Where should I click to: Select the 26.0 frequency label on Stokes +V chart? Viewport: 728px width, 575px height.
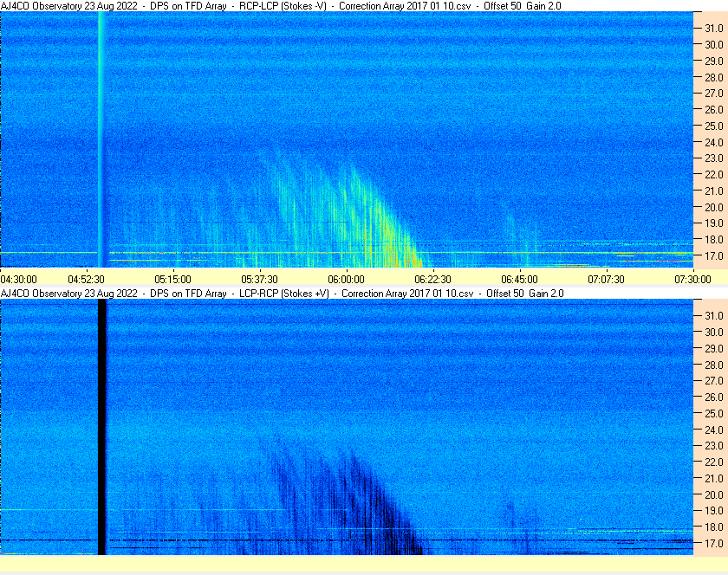[x=714, y=397]
